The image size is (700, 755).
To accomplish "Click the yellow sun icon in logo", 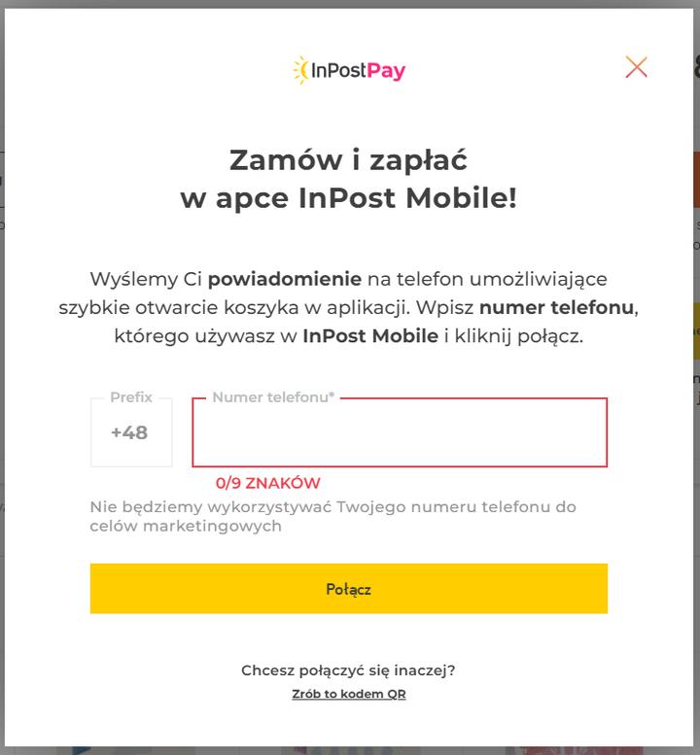I will (300, 70).
